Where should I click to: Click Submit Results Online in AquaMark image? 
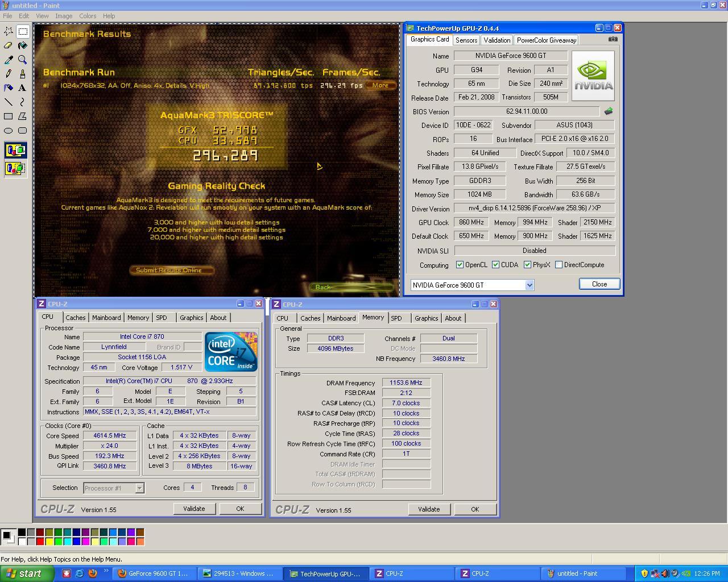click(172, 271)
